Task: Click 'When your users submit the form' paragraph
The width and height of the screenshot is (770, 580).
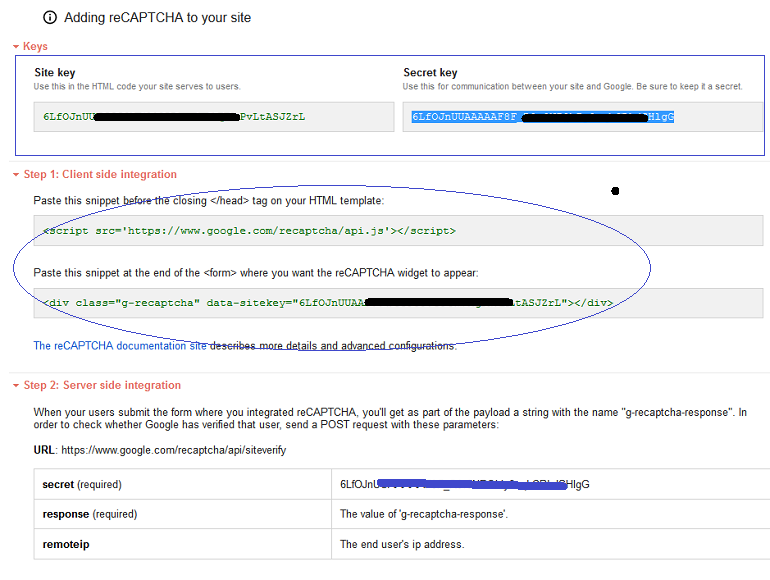Action: tap(390, 418)
